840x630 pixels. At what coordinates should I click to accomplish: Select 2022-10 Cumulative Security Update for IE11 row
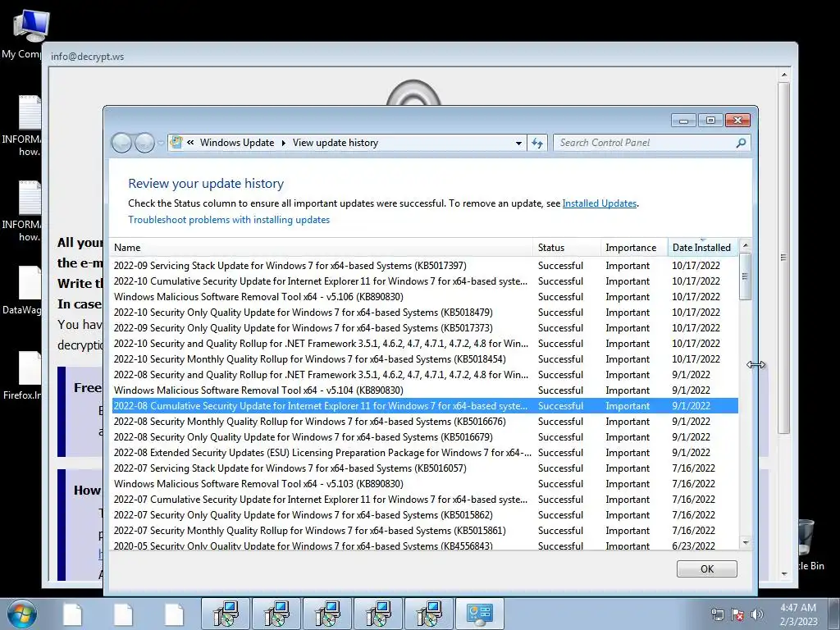click(x=425, y=281)
